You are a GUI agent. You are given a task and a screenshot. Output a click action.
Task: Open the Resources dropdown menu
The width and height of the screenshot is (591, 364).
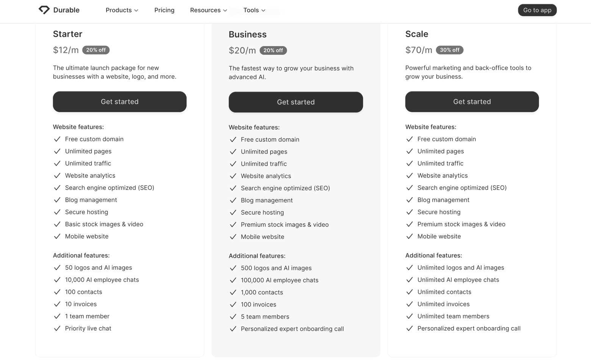(208, 10)
